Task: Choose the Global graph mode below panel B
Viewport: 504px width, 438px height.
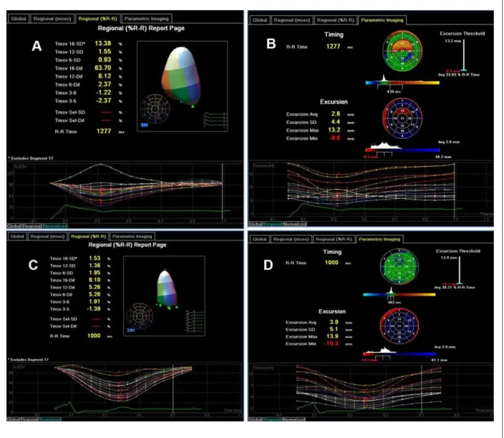Action: tap(256, 224)
